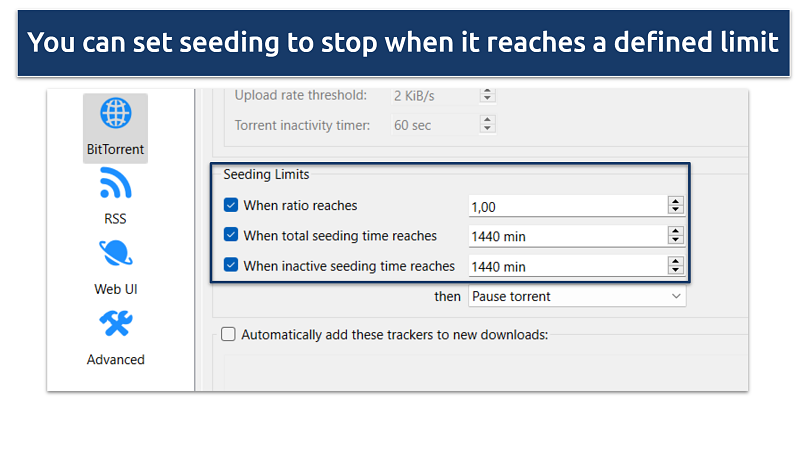Open the BitTorrent settings icon

(115, 114)
